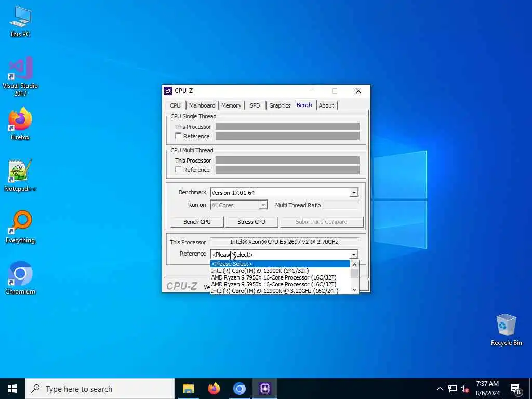Click the taskbar search box
This screenshot has width=532, height=399.
100,389
